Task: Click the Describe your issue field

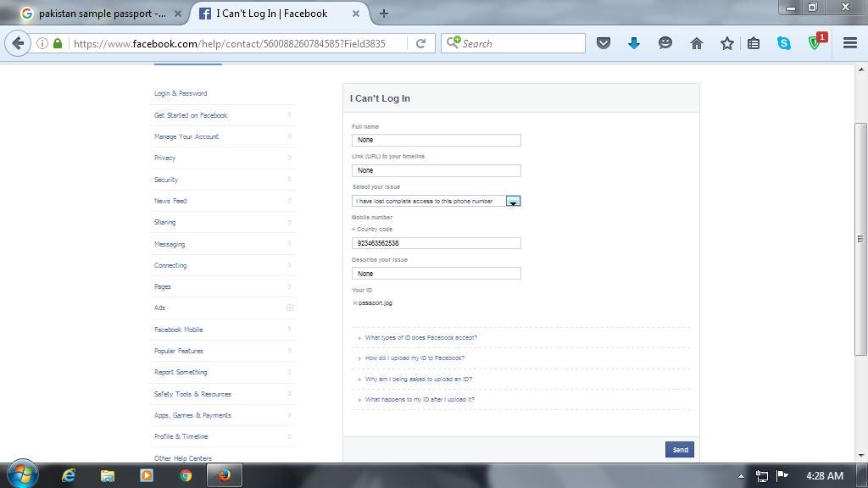Action: pyautogui.click(x=436, y=274)
